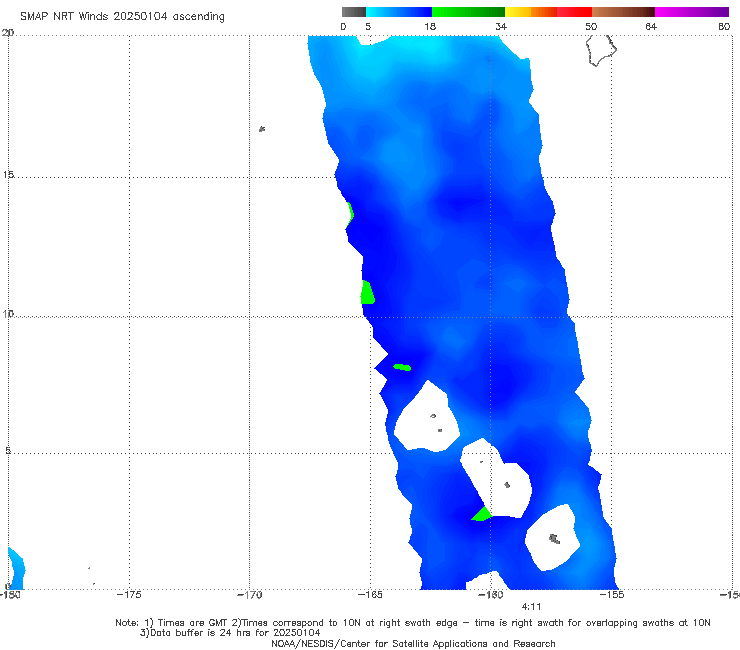The width and height of the screenshot is (740, 650).
Task: Click the small green oval patch near 8N
Action: (402, 367)
